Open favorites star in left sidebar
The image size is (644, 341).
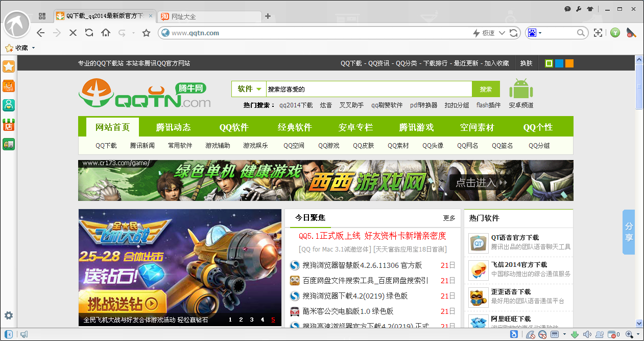pos(9,66)
